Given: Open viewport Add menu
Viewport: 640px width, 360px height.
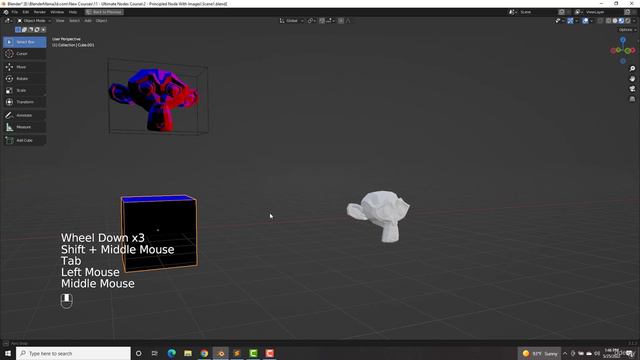Looking at the screenshot, I should pyautogui.click(x=88, y=21).
